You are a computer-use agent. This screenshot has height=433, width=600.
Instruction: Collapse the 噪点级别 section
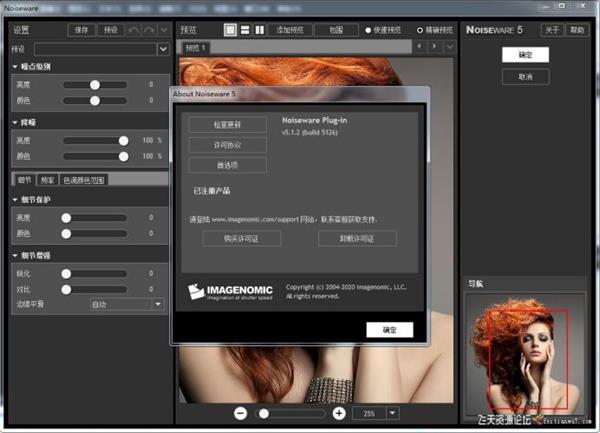click(x=16, y=66)
